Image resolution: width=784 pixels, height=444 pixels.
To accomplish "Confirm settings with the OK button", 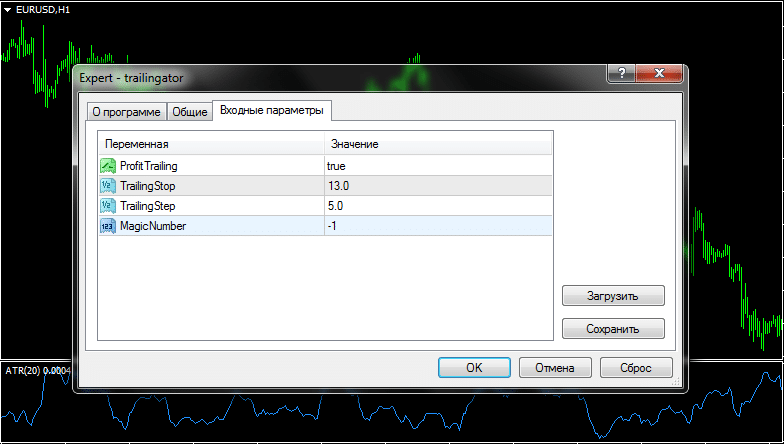I will [x=474, y=368].
